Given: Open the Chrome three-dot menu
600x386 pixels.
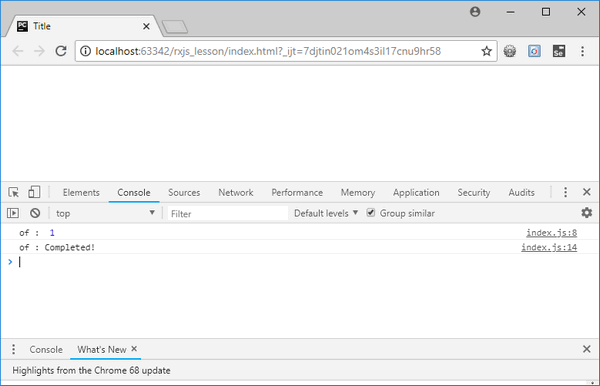Looking at the screenshot, I should (582, 51).
